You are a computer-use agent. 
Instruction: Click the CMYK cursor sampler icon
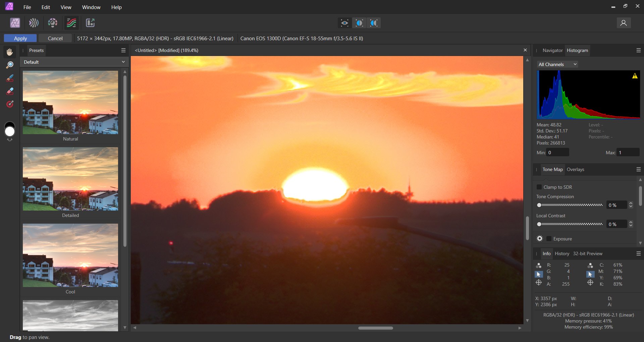coord(590,274)
